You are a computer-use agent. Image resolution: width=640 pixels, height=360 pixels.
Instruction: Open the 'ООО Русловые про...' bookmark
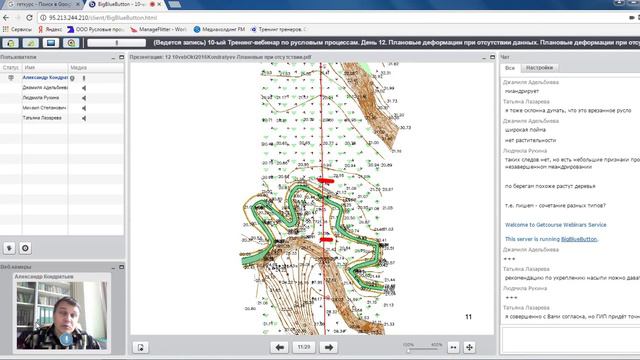96,29
